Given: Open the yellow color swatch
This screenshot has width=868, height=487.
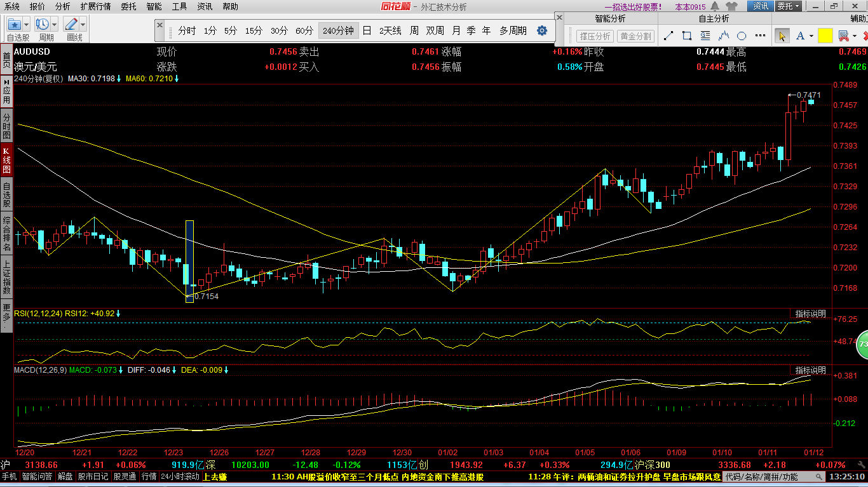Looking at the screenshot, I should (825, 36).
